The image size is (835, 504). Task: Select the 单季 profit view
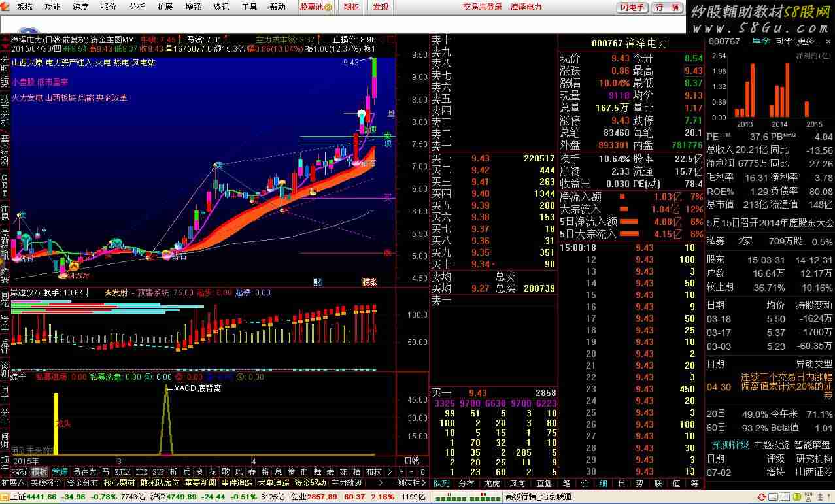[761, 41]
